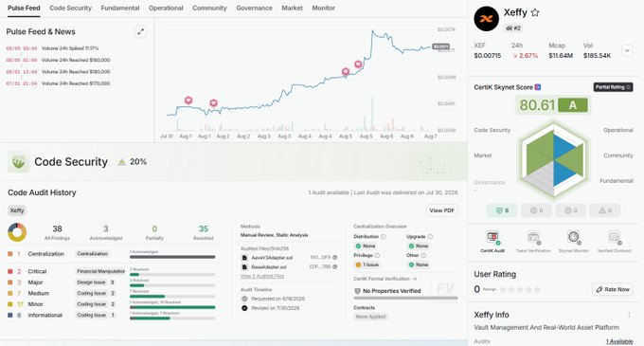Click the Xeffy project logo
Image resolution: width=644 pixels, height=346 pixels.
coord(486,19)
